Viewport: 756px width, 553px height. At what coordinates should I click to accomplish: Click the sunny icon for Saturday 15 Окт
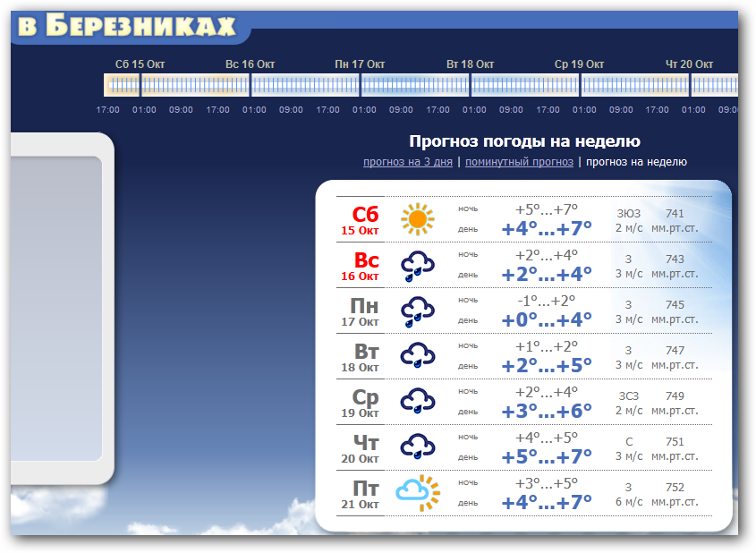tap(417, 219)
